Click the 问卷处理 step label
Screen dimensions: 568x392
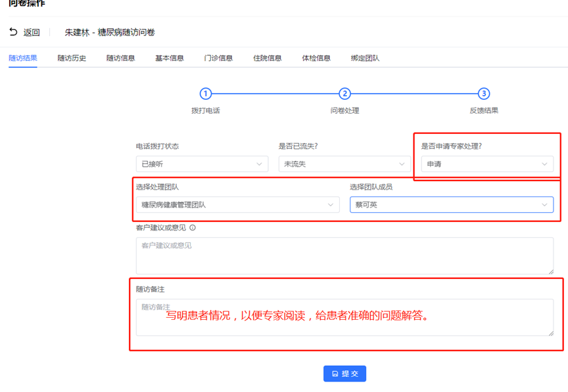(344, 110)
